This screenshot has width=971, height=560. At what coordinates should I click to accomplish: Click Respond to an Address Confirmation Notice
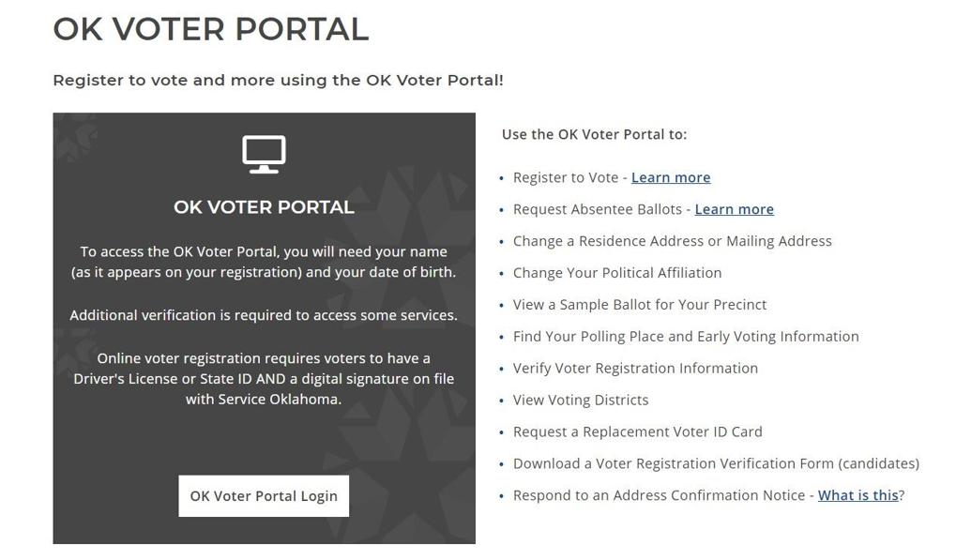(660, 495)
